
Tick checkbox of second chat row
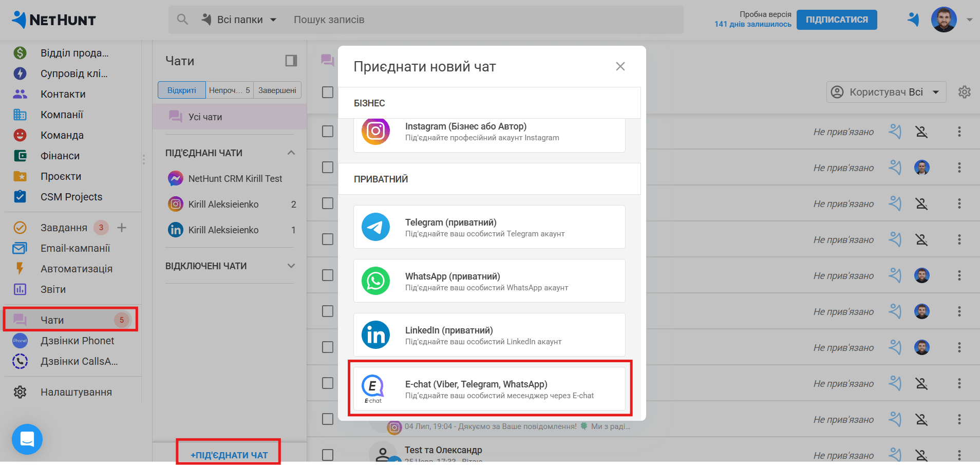tap(328, 168)
